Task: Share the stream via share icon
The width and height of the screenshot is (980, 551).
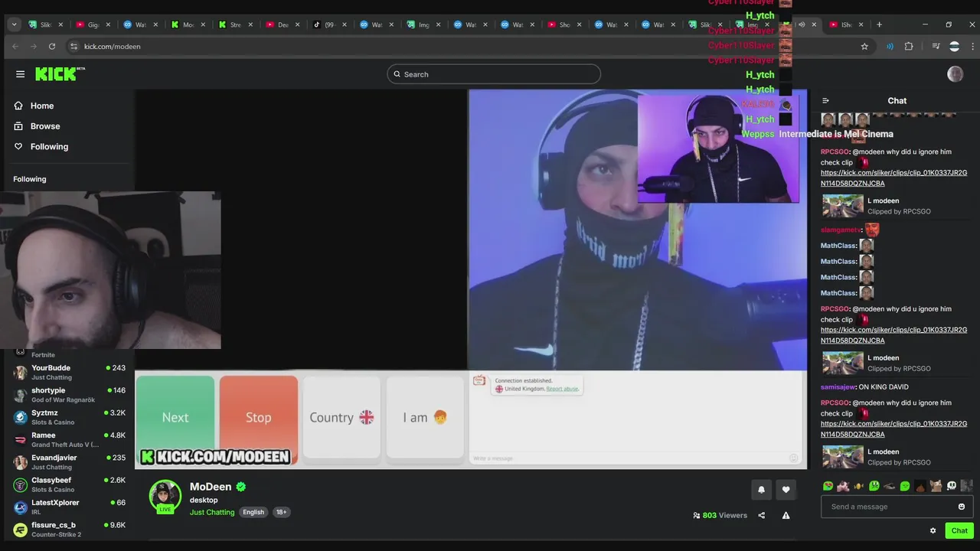Action: click(x=761, y=515)
